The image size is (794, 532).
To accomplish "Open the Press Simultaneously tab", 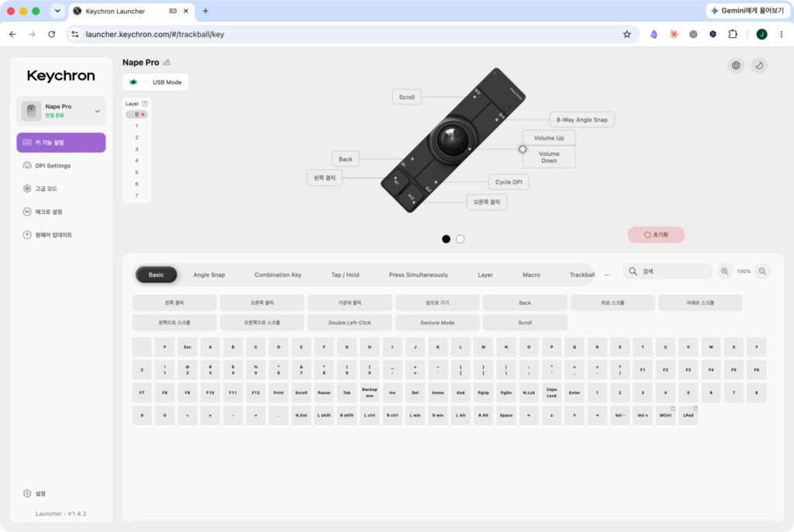I will point(418,275).
